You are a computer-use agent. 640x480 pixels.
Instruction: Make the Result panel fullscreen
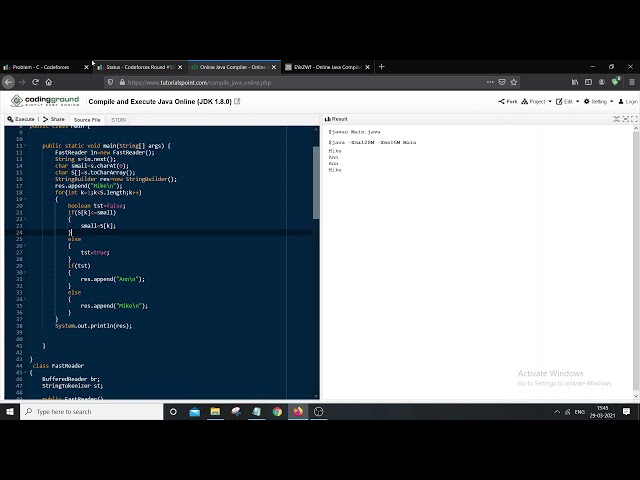[634, 119]
